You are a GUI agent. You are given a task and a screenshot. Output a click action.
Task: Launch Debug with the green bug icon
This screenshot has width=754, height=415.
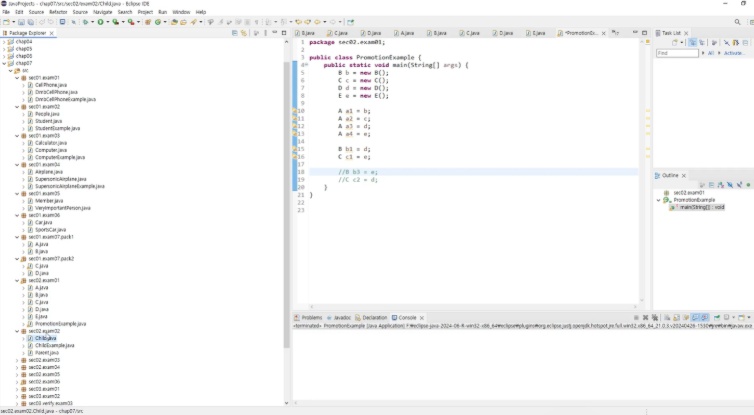coord(85,22)
